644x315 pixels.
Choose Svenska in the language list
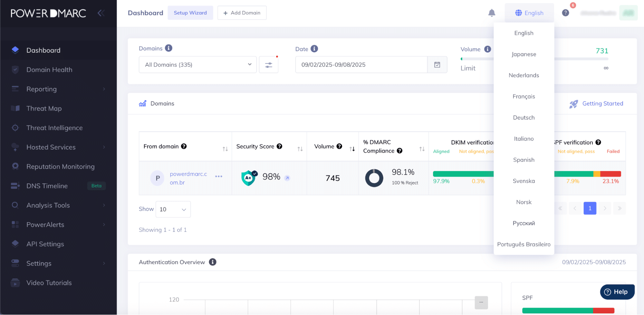coord(524,181)
